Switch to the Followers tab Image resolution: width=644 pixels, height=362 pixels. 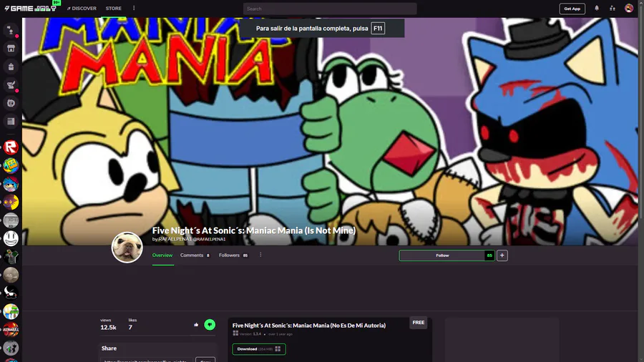click(x=233, y=255)
